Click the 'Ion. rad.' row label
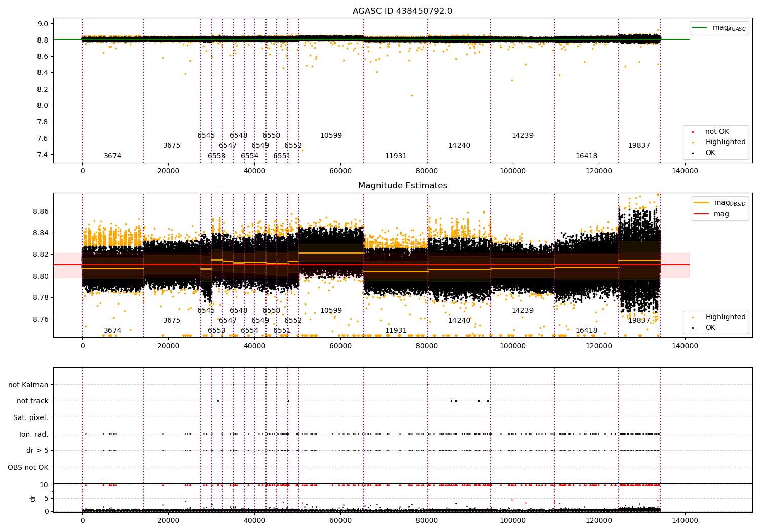This screenshot has height=532, width=760. click(x=34, y=434)
